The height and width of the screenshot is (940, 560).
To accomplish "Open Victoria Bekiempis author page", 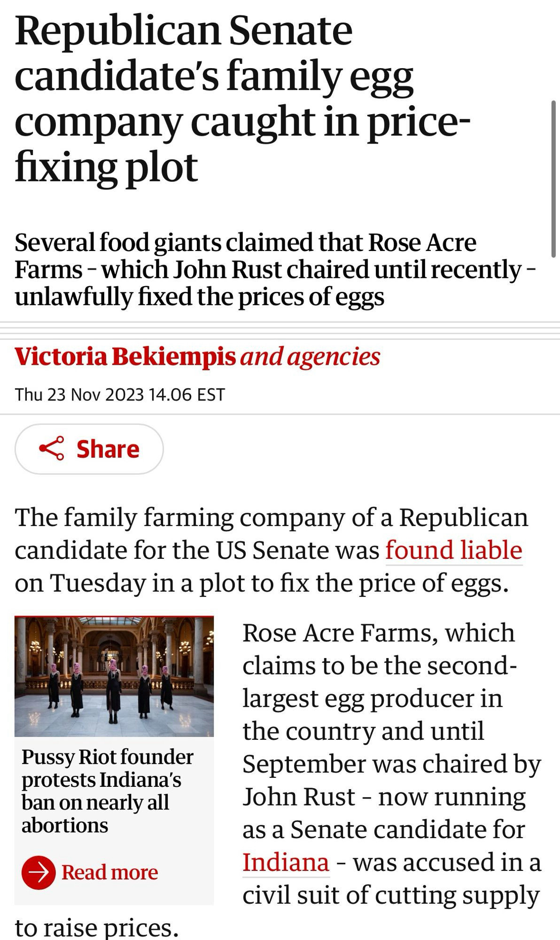I will coord(125,356).
